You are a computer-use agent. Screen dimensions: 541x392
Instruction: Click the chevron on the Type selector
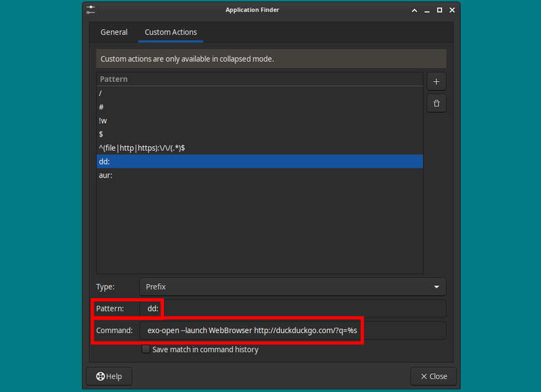436,286
